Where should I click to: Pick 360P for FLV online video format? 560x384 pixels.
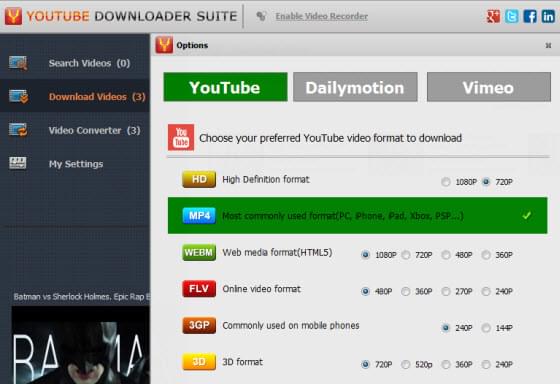405,291
